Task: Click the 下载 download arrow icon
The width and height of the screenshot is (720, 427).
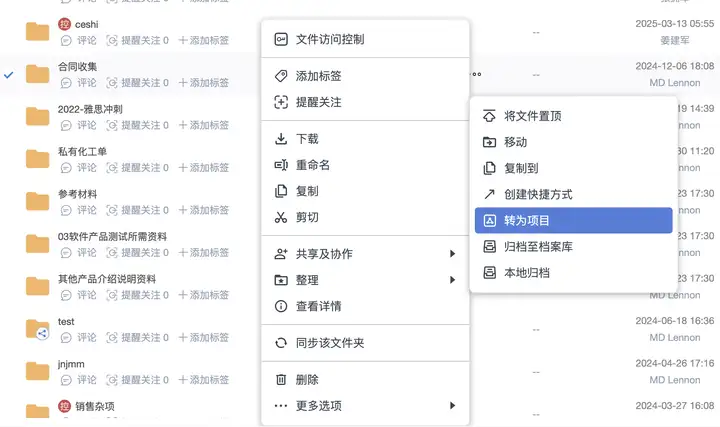Action: tap(281, 139)
